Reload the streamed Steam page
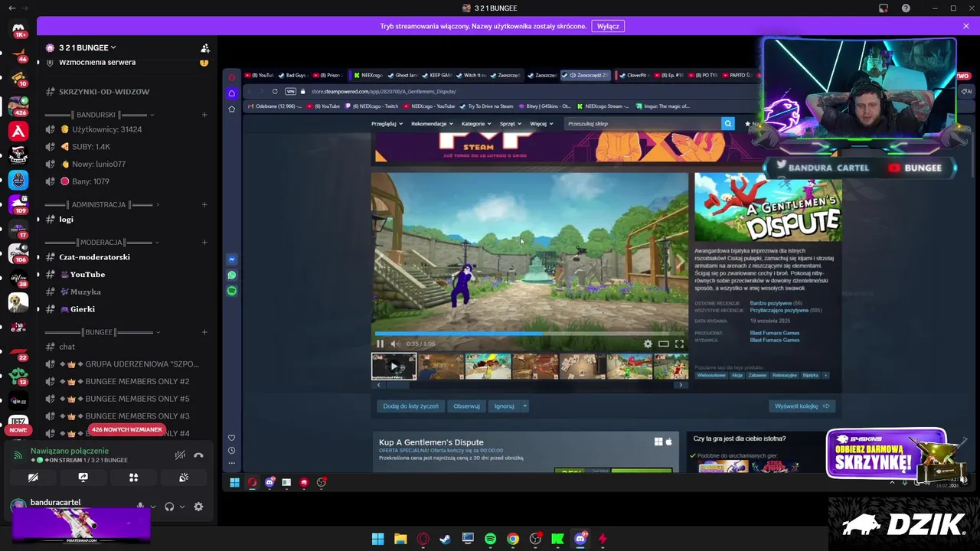This screenshot has width=980, height=551. point(275,91)
